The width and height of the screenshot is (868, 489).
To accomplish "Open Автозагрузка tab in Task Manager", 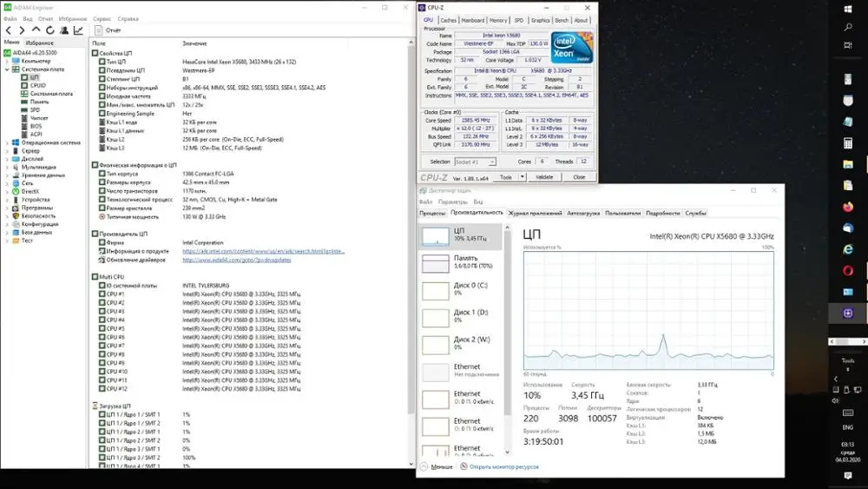I will point(583,213).
